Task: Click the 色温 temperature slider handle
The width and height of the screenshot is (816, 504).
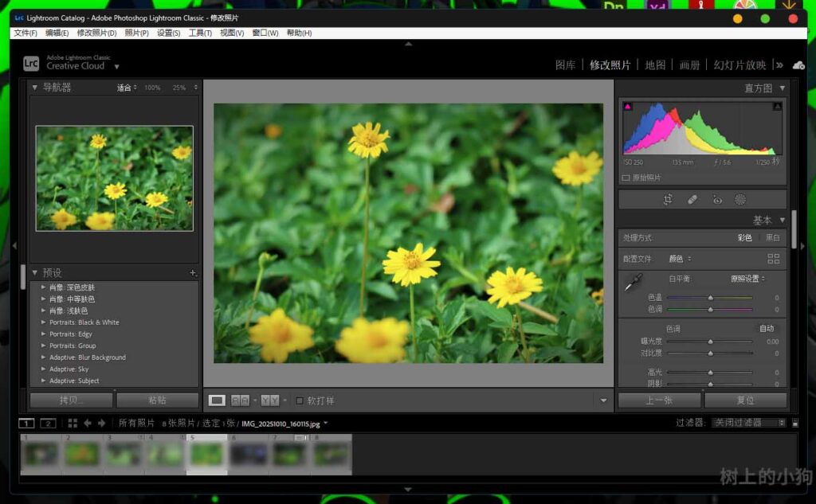Action: [x=710, y=298]
